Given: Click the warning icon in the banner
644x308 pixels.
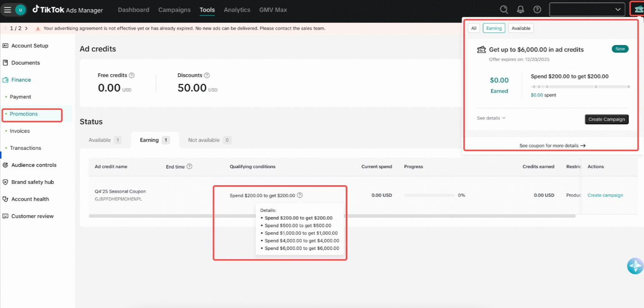Looking at the screenshot, I should 38,29.
